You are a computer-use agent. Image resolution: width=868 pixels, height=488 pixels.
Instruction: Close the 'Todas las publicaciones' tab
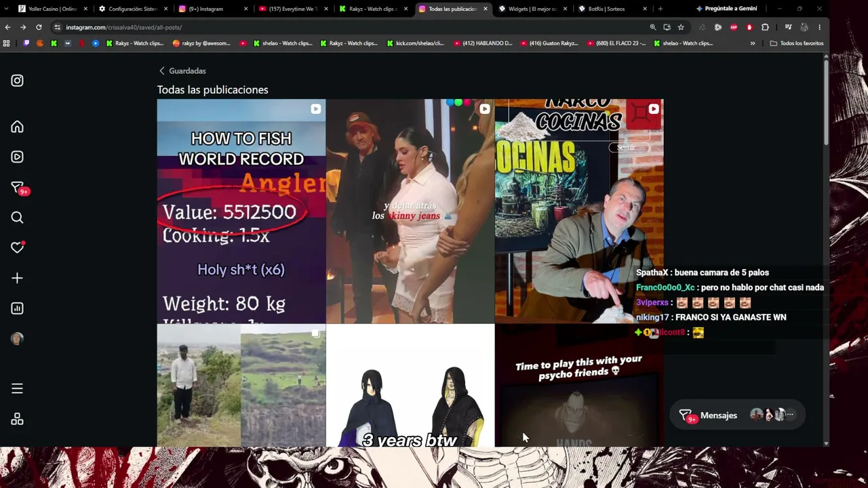486,9
